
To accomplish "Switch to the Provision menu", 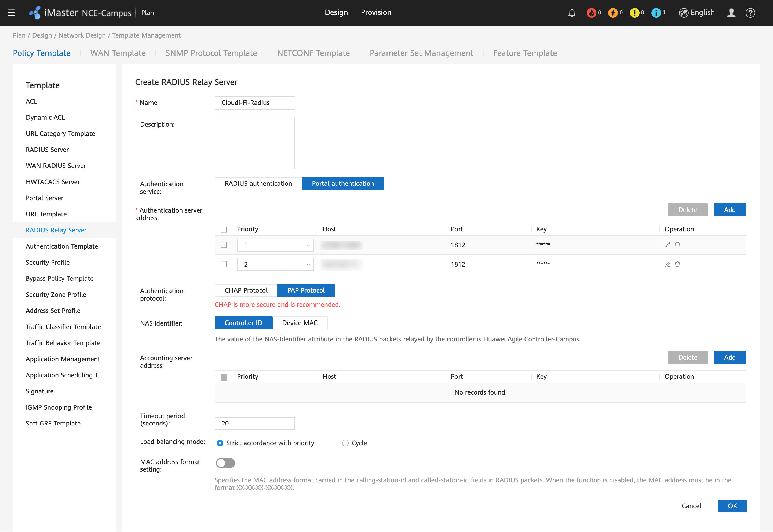I will pyautogui.click(x=376, y=12).
